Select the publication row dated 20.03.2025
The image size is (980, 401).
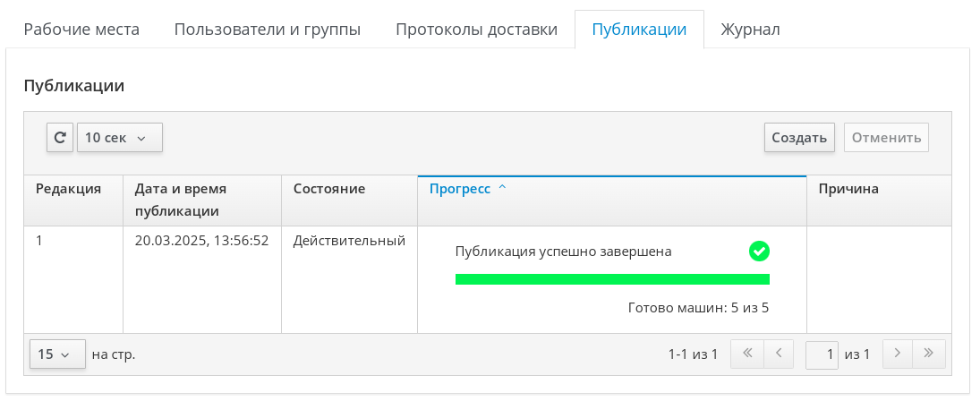201,241
